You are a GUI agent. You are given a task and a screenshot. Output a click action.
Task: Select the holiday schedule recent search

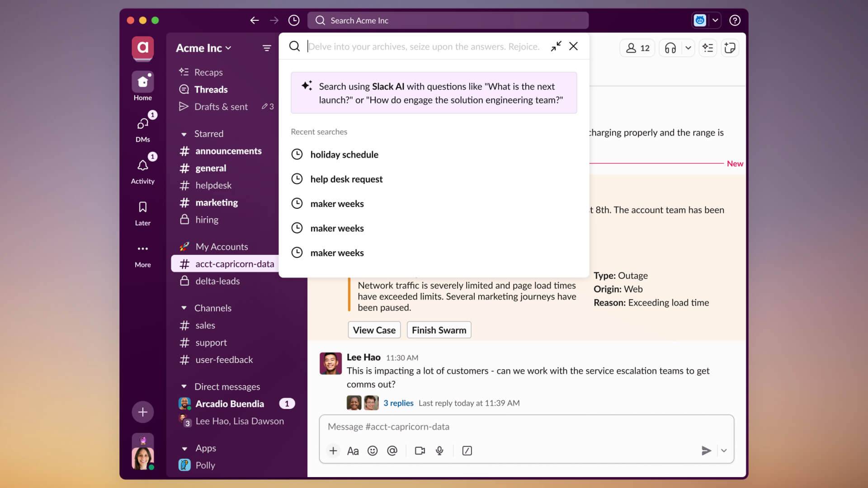(344, 155)
